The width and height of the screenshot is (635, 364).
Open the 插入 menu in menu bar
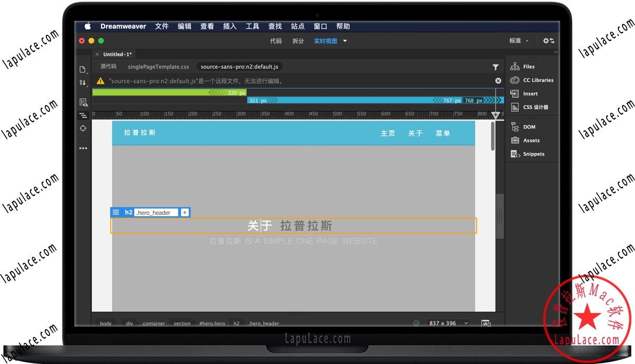[229, 27]
